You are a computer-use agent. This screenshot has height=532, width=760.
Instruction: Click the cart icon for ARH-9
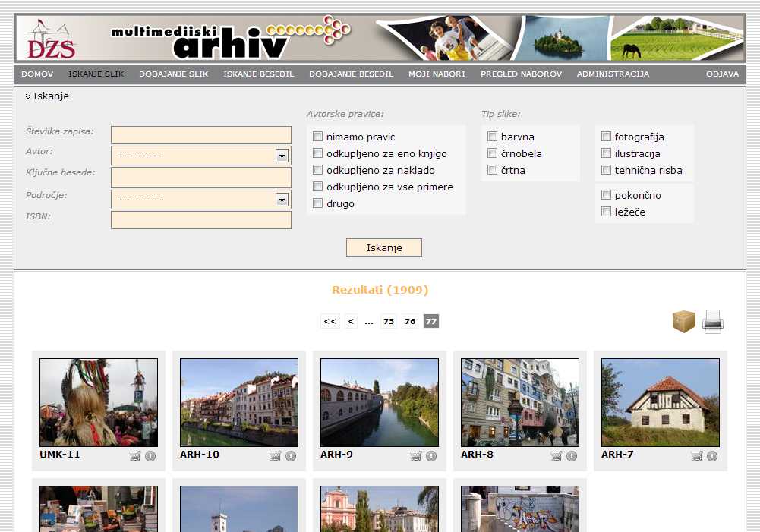[416, 456]
